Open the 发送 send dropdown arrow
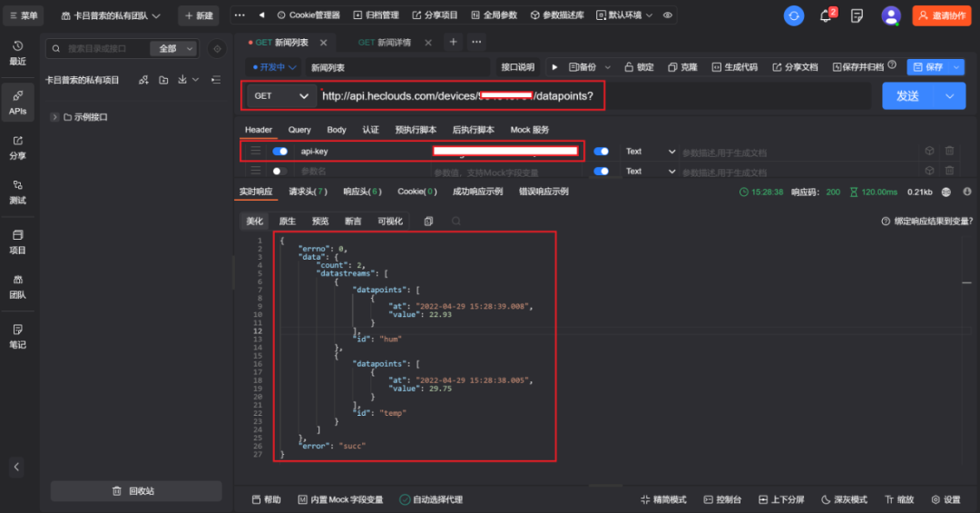Screen dimensions: 980x513 point(949,96)
